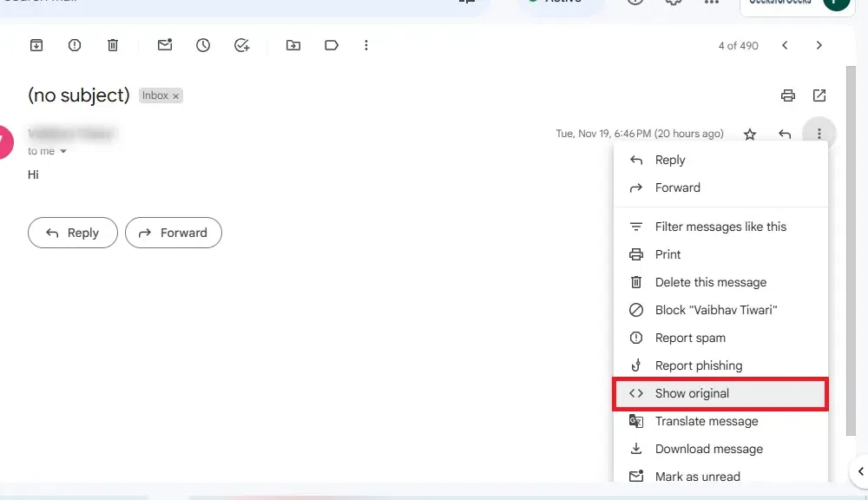The height and width of the screenshot is (500, 868).
Task: Choose Report spam in the menu
Action: click(x=720, y=338)
